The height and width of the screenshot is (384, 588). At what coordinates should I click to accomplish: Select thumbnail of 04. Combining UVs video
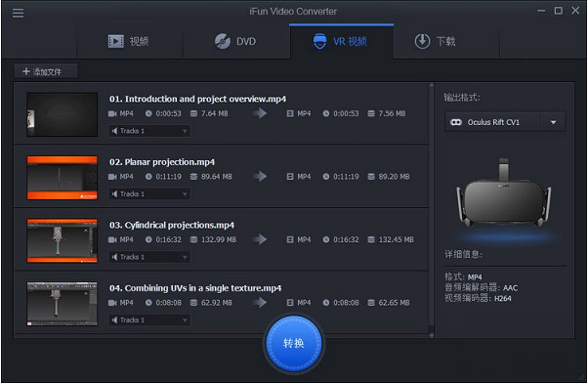[x=63, y=304]
